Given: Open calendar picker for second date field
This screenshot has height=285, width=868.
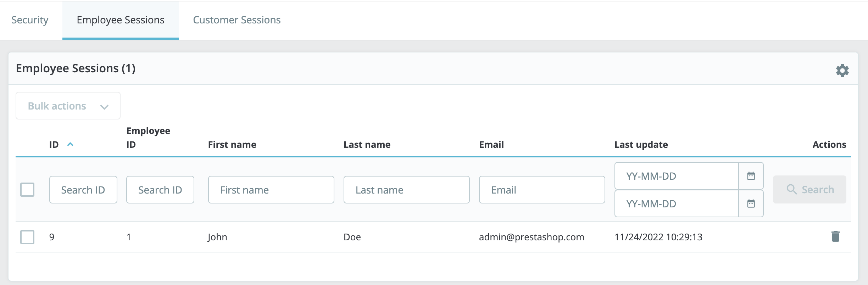Looking at the screenshot, I should pyautogui.click(x=751, y=203).
